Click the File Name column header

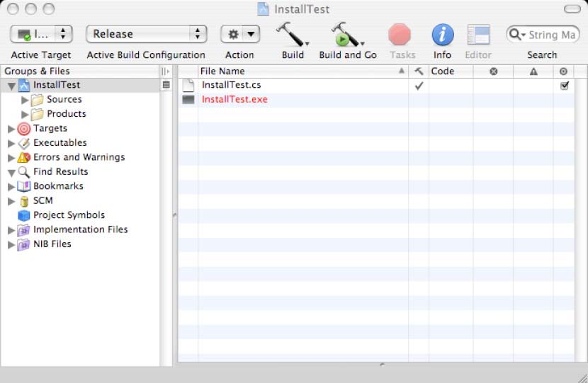[303, 72]
